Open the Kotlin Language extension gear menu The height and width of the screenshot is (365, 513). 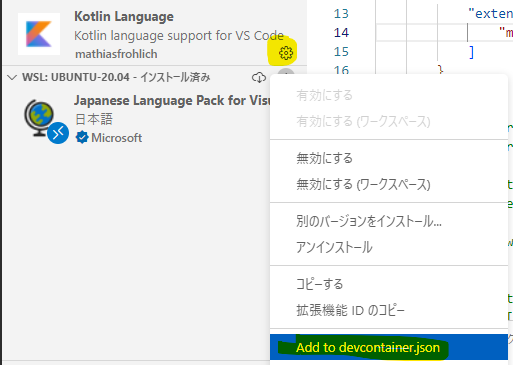(286, 53)
